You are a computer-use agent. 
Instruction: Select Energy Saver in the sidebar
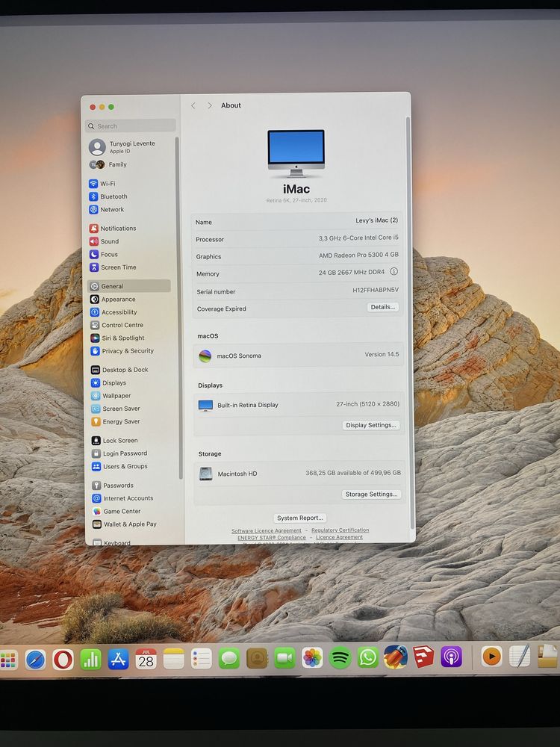115,421
